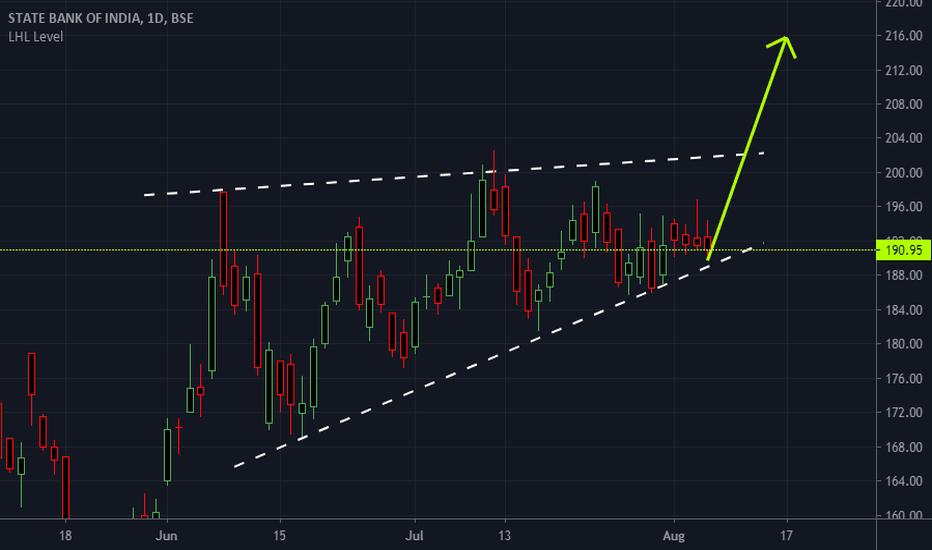The width and height of the screenshot is (932, 550).
Task: Click the 172.00 price axis label
Action: coord(903,412)
